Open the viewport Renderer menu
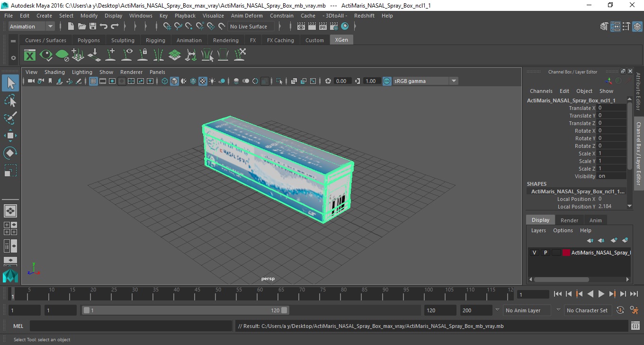Image resolution: width=644 pixels, height=345 pixels. 131,72
